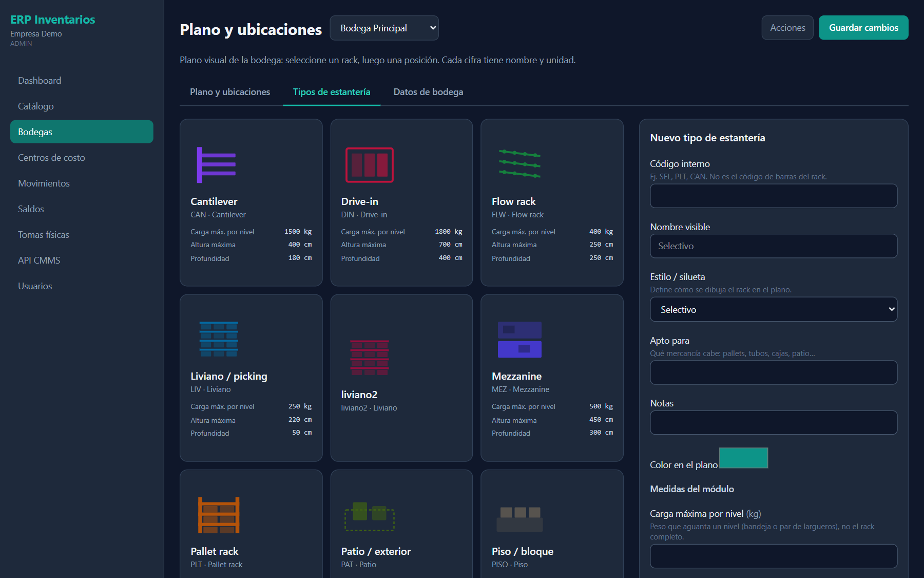Viewport: 924px width, 578px height.
Task: Click the blue Liviano / picking shelf icon
Action: pyautogui.click(x=219, y=339)
